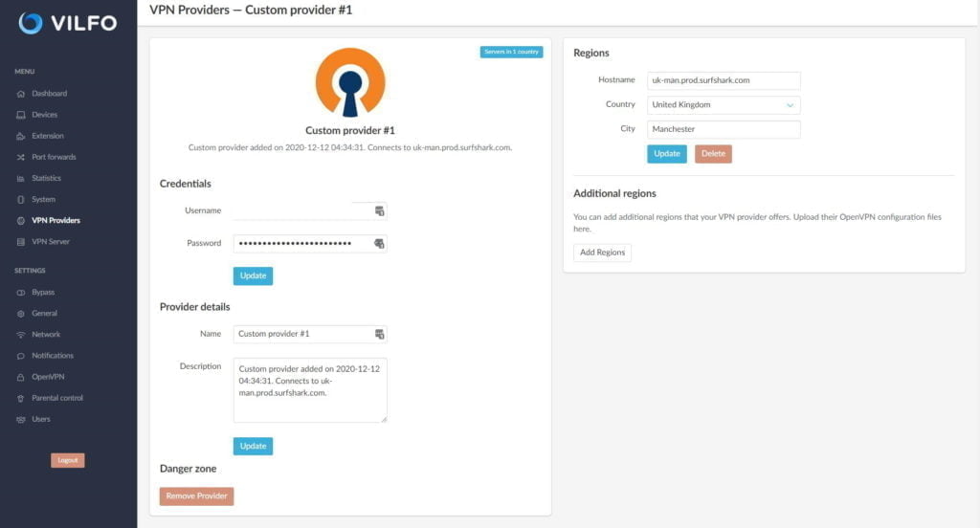Click the Parental control icon
This screenshot has width=980, height=528.
(21, 398)
